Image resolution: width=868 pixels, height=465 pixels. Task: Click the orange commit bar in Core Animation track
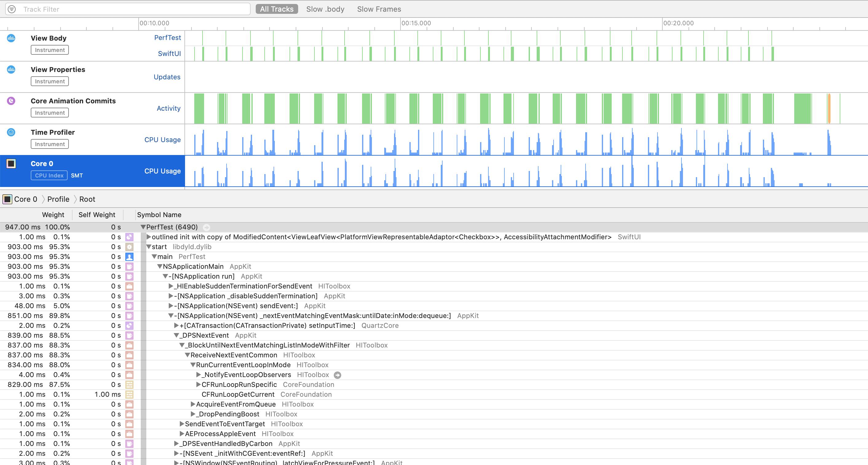pyautogui.click(x=829, y=109)
